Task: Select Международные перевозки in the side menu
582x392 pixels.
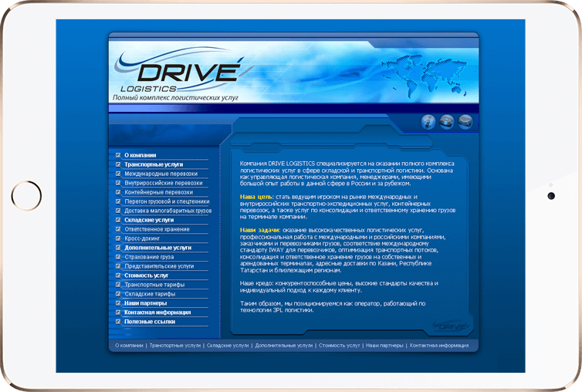Action: (x=161, y=174)
